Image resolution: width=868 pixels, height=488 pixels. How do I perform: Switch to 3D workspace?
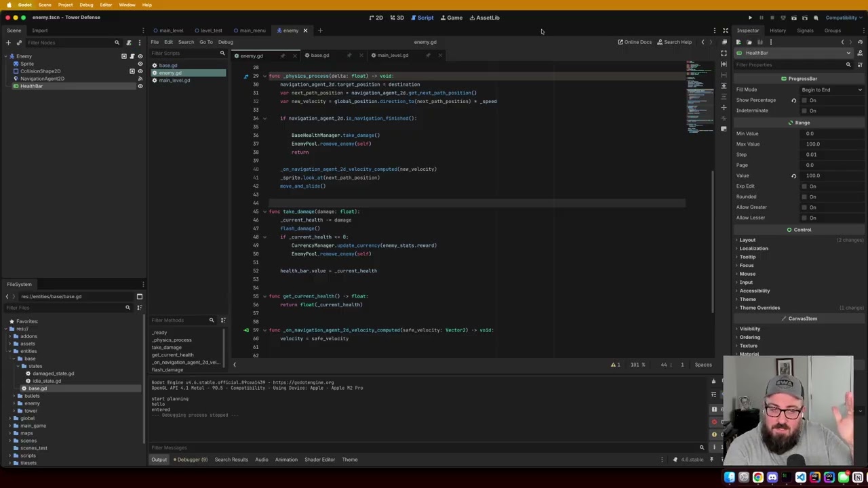click(397, 18)
